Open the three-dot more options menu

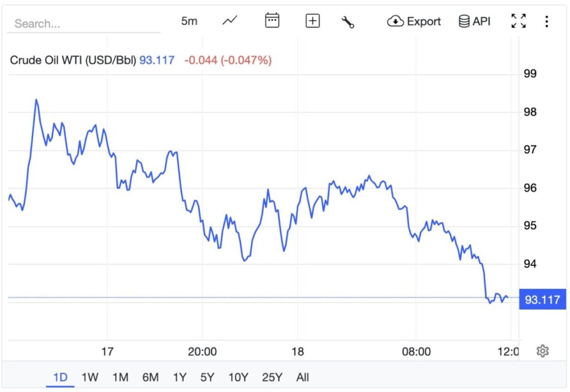point(547,21)
